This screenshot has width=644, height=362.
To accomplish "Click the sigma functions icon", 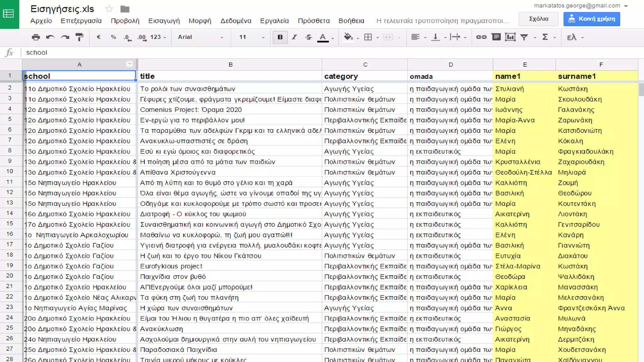I will click(x=545, y=37).
